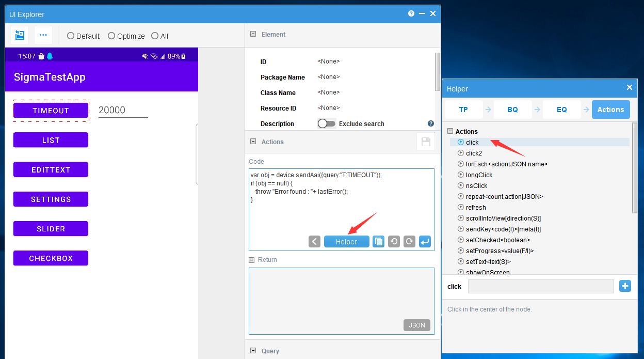Tap the LIST button in phone view
This screenshot has height=359, width=644.
click(x=51, y=140)
